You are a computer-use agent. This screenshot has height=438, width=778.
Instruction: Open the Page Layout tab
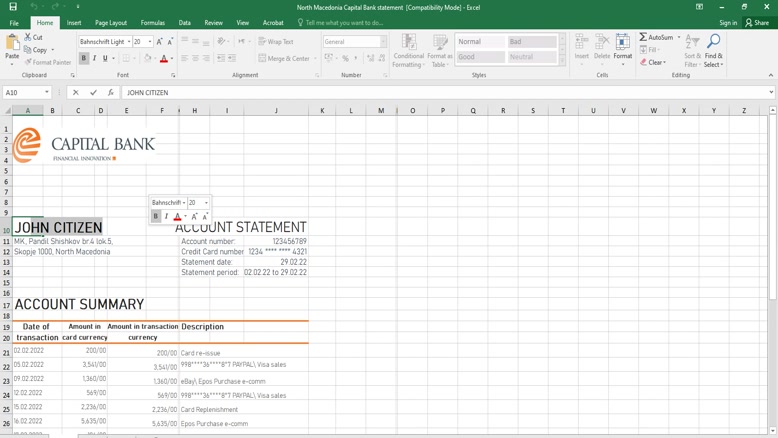[111, 22]
